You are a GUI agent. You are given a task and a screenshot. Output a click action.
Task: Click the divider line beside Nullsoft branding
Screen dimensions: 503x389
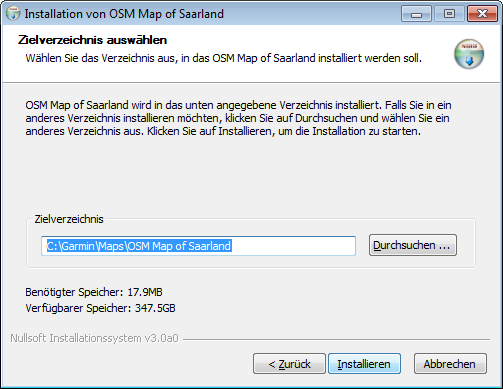pos(337,340)
